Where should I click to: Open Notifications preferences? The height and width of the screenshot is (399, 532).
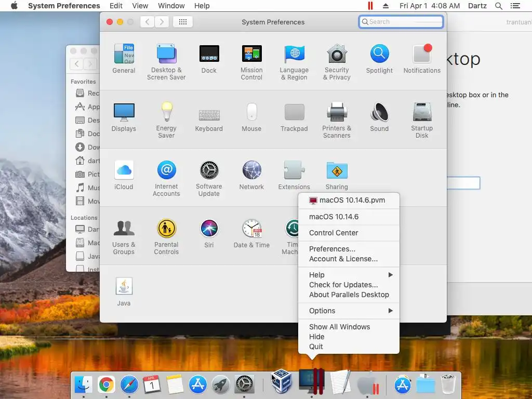(422, 59)
